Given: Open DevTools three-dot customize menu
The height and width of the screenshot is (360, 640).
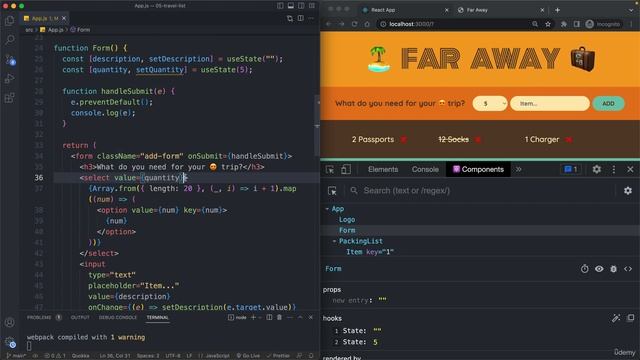Looking at the screenshot, I should tap(613, 169).
